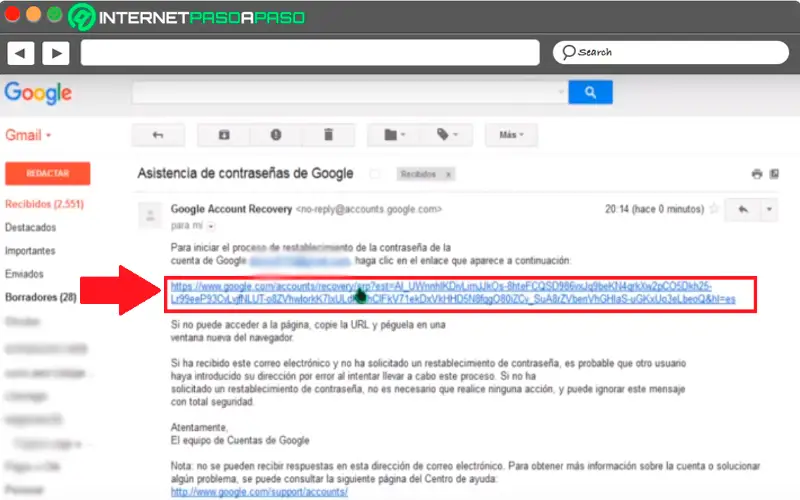Open the Gmail product dropdown
This screenshot has height=500, width=800.
pos(28,135)
